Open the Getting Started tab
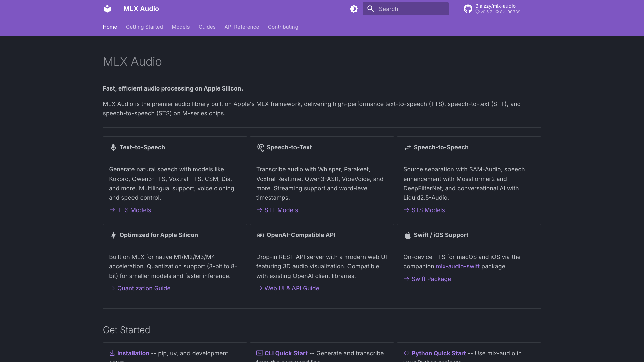Viewport: 644px width, 362px height. pos(144,27)
